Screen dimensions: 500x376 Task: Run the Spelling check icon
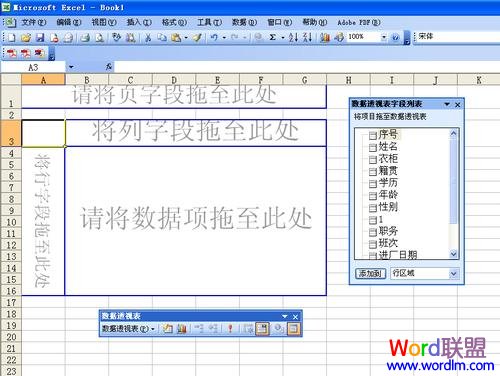tap(116, 37)
